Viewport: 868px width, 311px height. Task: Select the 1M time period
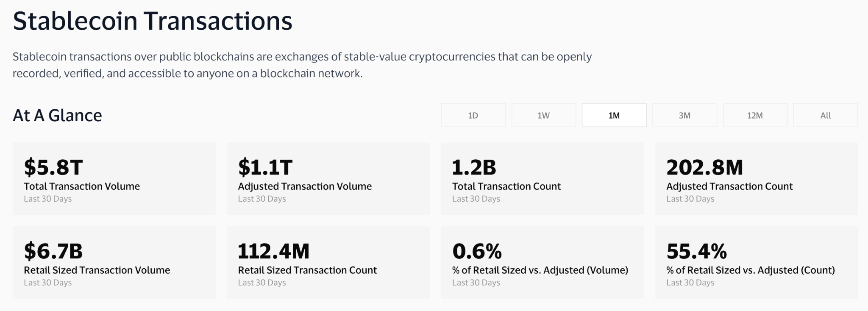pyautogui.click(x=614, y=115)
